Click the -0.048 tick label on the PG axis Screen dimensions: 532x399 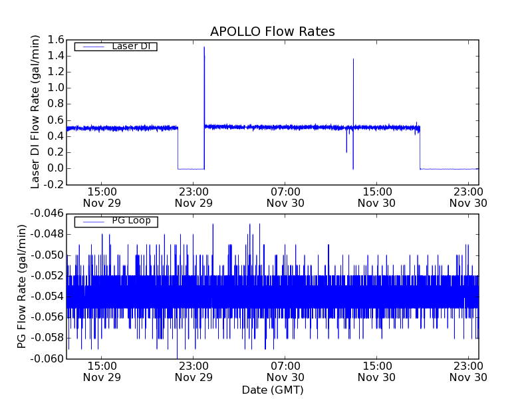(x=47, y=234)
